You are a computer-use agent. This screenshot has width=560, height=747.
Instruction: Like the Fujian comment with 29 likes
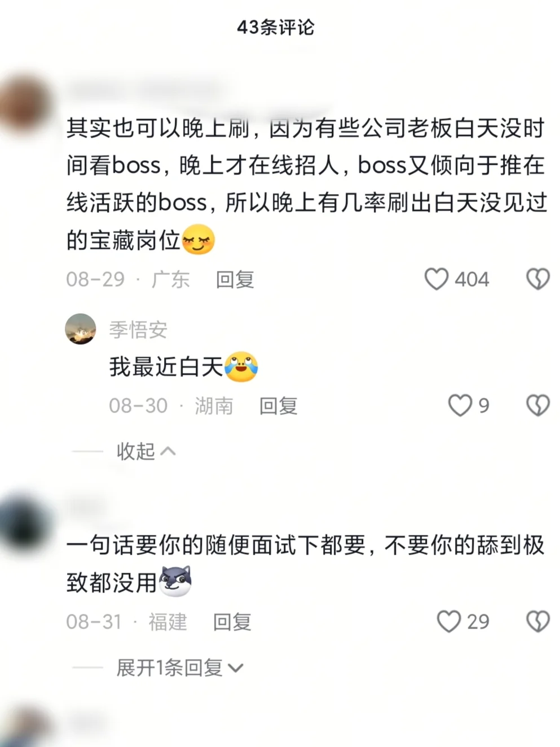pos(449,621)
